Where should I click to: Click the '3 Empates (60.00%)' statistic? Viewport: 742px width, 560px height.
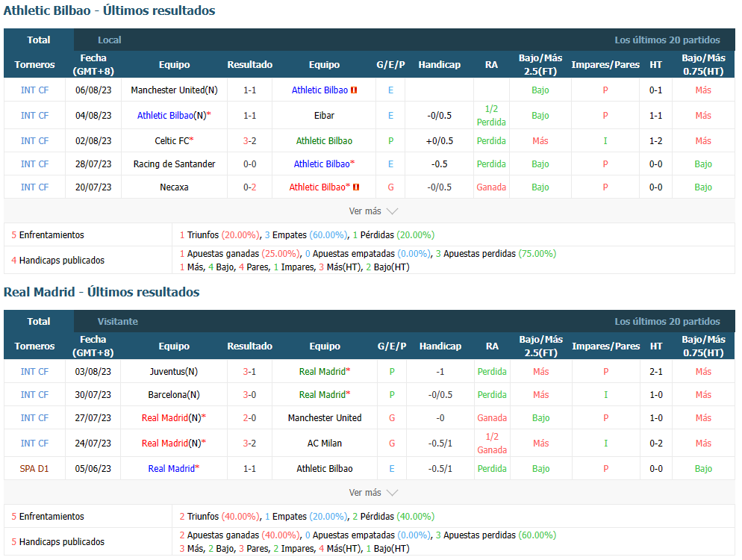tap(306, 234)
